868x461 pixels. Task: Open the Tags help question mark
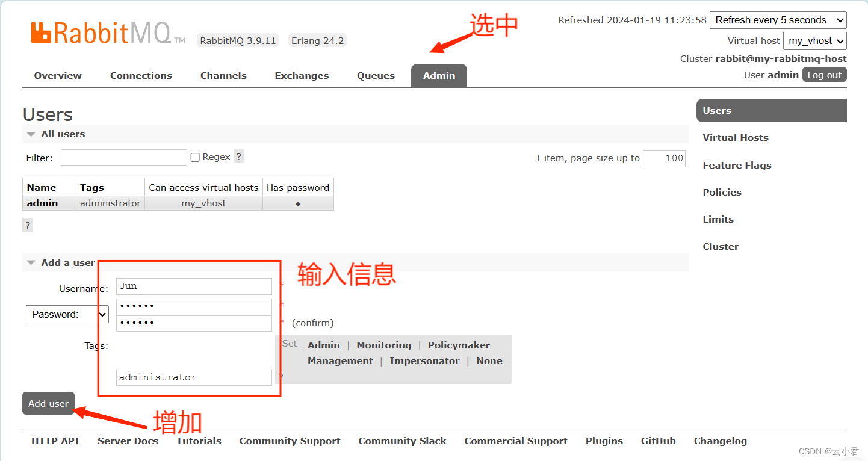tap(281, 376)
